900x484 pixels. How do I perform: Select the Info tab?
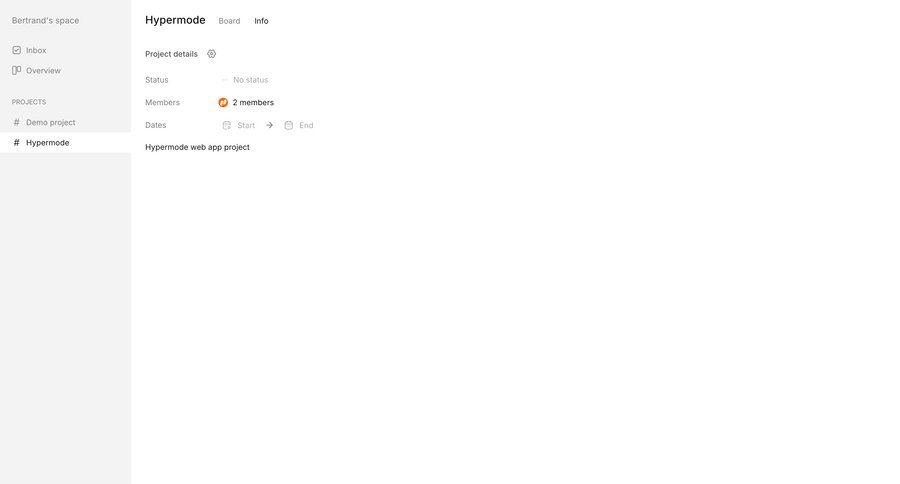point(261,21)
